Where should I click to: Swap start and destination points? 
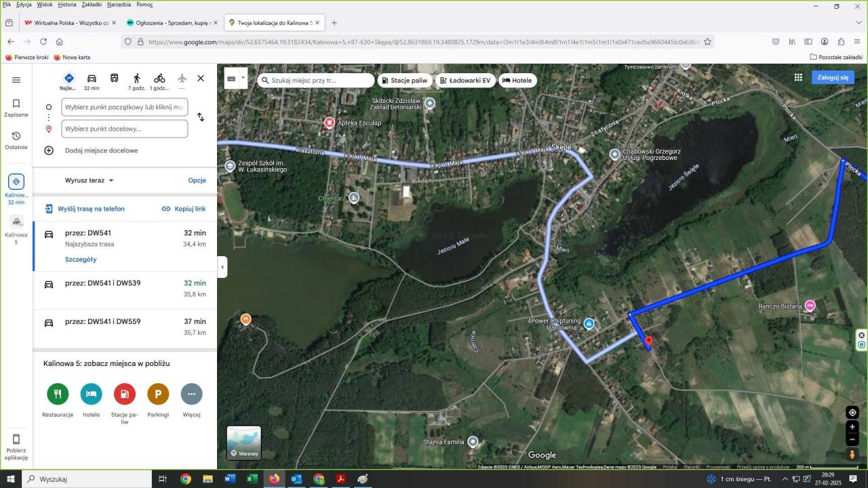tap(201, 117)
